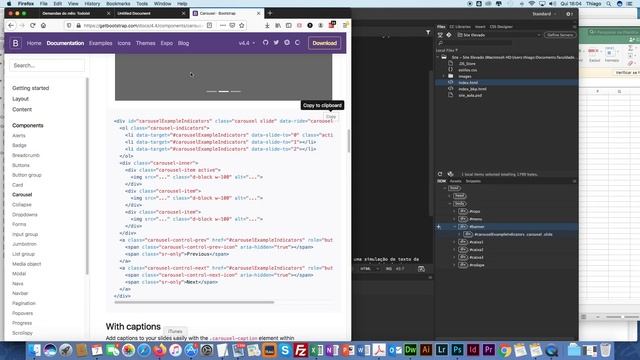The height and width of the screenshot is (360, 640).
Task: Open the Getting started sidebar section
Action: [31, 88]
